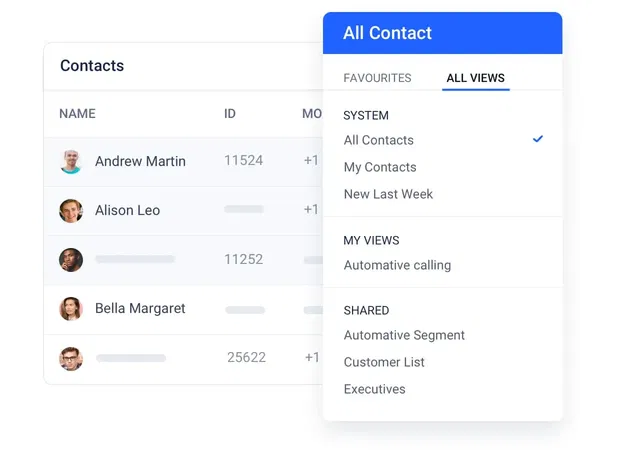Select the All Contacts view
The height and width of the screenshot is (453, 620).
[378, 140]
